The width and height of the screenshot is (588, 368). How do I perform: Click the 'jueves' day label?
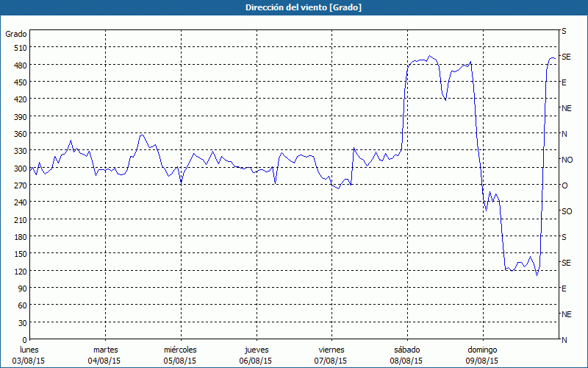pos(256,350)
